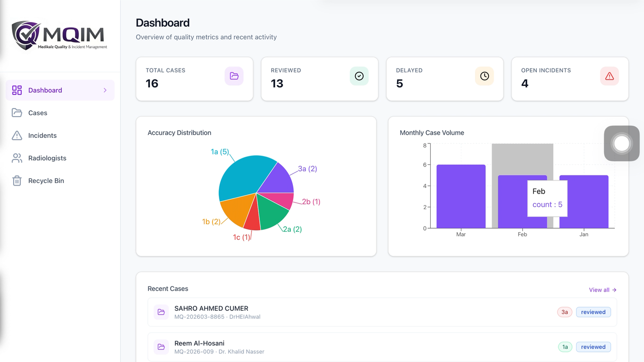The image size is (644, 362).
Task: Click the 'Recent Cases' heading
Action: click(x=168, y=289)
